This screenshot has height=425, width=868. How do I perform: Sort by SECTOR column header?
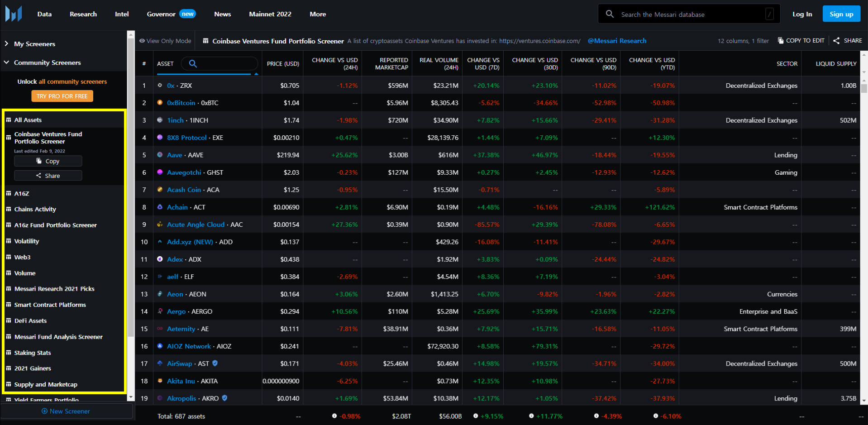787,64
